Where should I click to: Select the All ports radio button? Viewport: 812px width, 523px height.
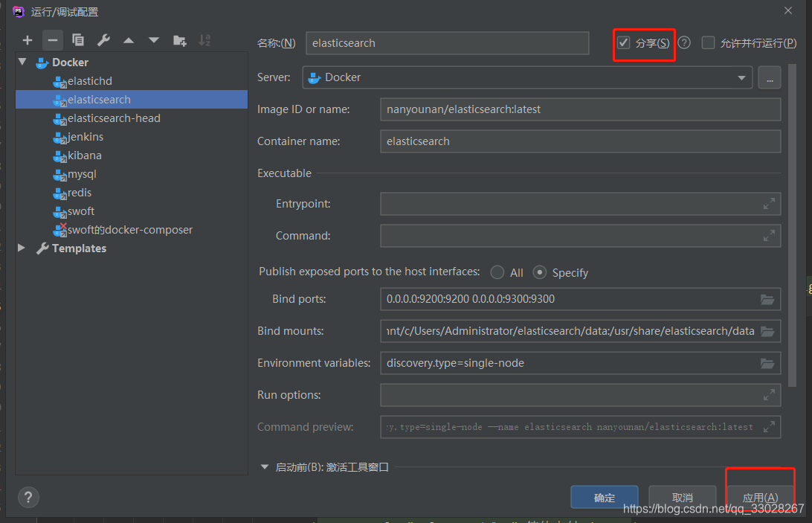pyautogui.click(x=497, y=272)
